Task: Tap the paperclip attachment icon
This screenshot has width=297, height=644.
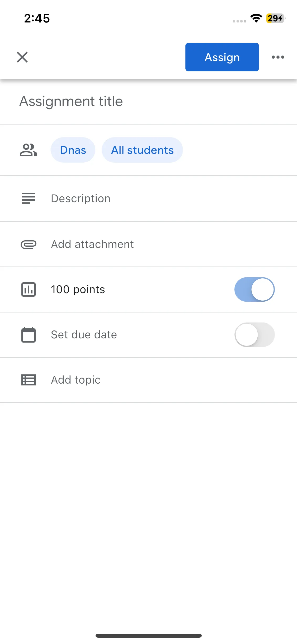Action: coord(29,245)
